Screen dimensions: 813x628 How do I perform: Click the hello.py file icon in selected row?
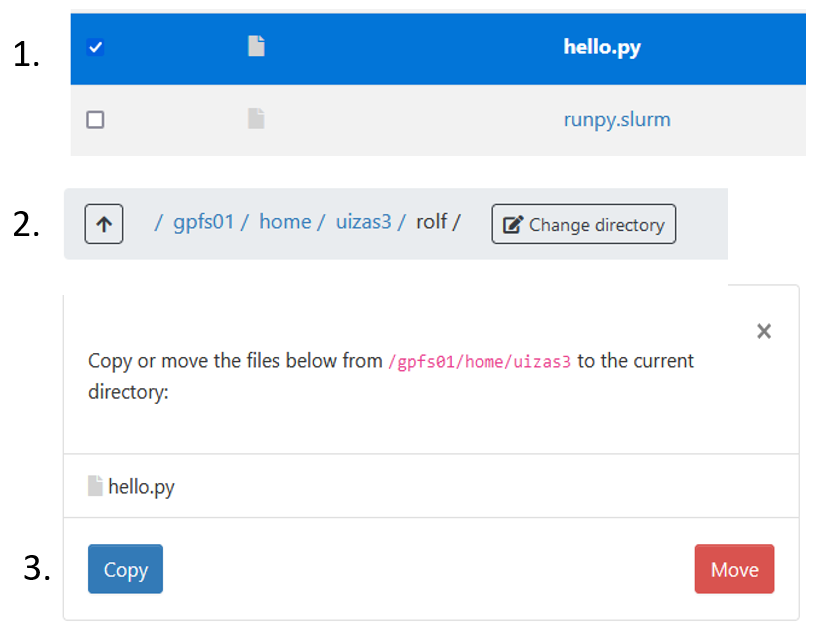tap(256, 46)
